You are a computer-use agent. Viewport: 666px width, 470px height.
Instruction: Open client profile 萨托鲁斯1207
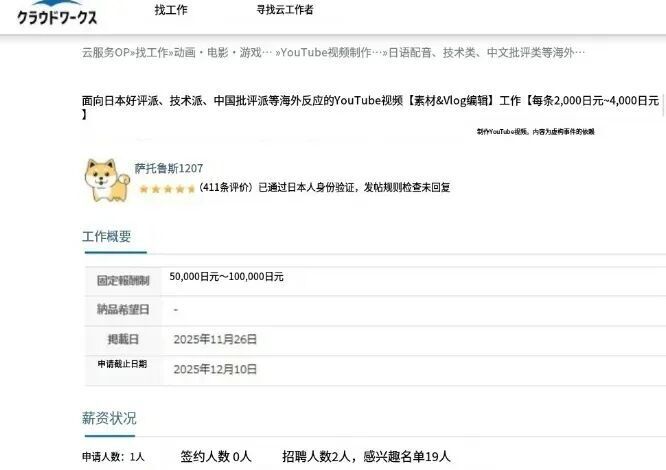[169, 169]
